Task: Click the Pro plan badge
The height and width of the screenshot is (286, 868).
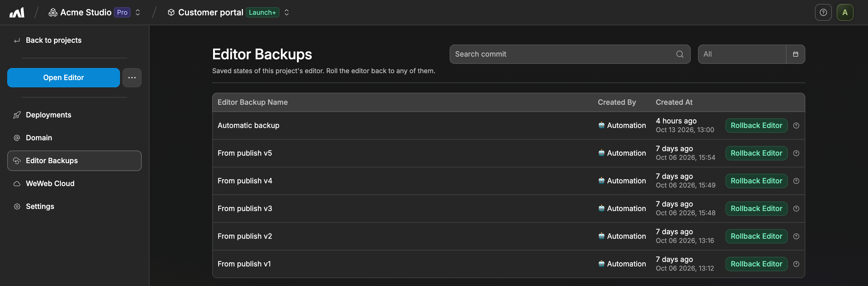Action: (122, 12)
